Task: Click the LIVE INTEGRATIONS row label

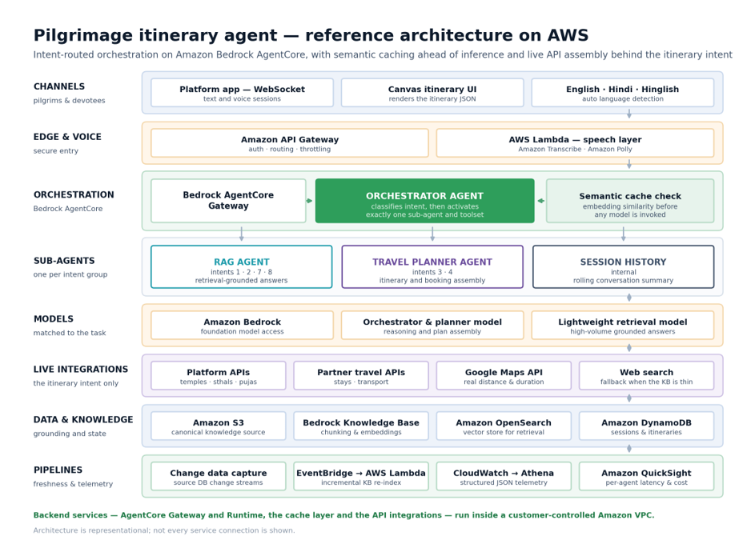Action: click(81, 370)
